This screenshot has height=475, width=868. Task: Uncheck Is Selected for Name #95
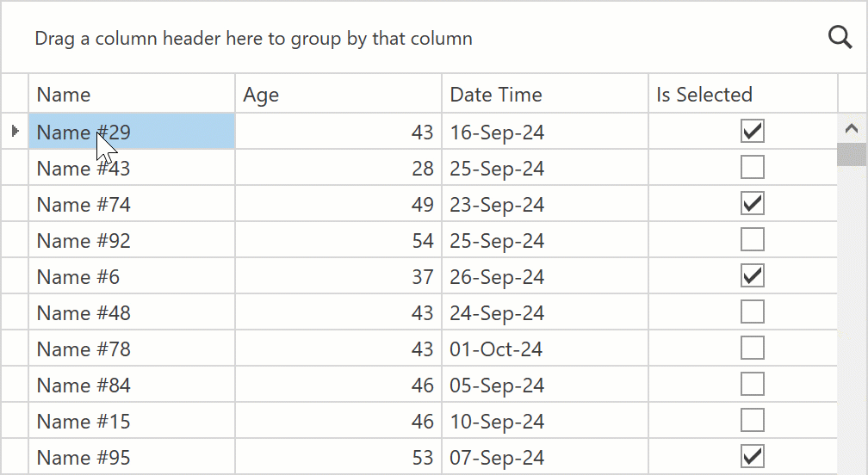coord(753,456)
